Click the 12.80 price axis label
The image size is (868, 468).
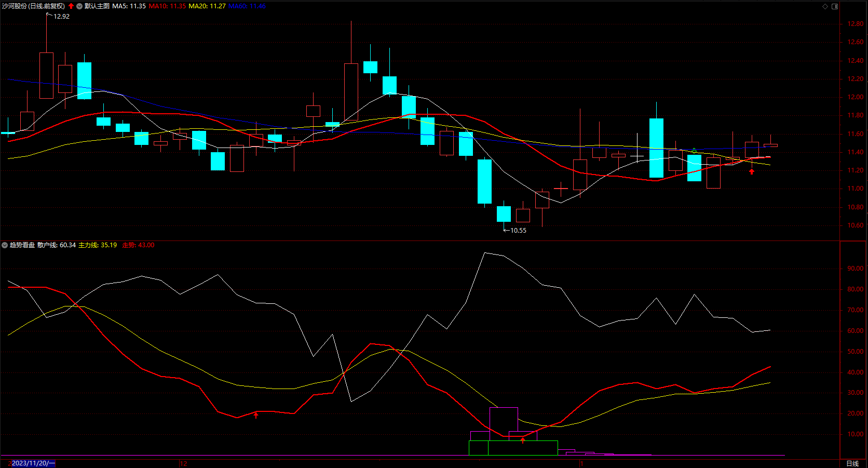pos(856,24)
